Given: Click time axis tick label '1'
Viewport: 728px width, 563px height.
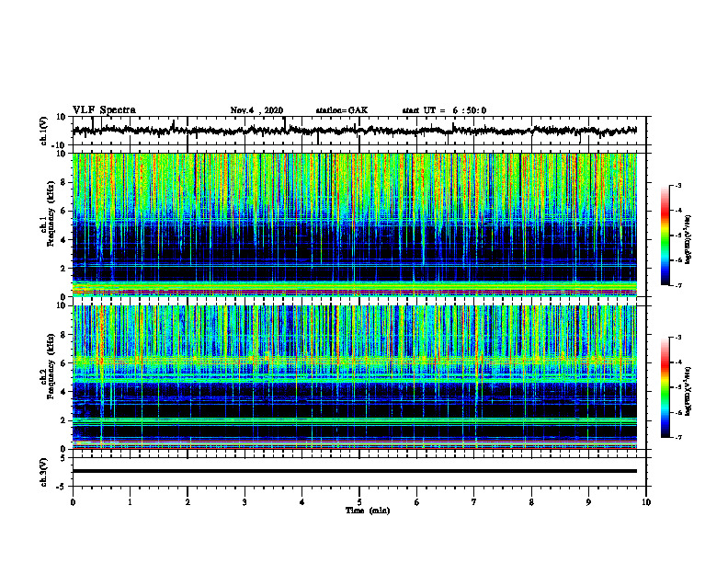Looking at the screenshot, I should click(130, 502).
